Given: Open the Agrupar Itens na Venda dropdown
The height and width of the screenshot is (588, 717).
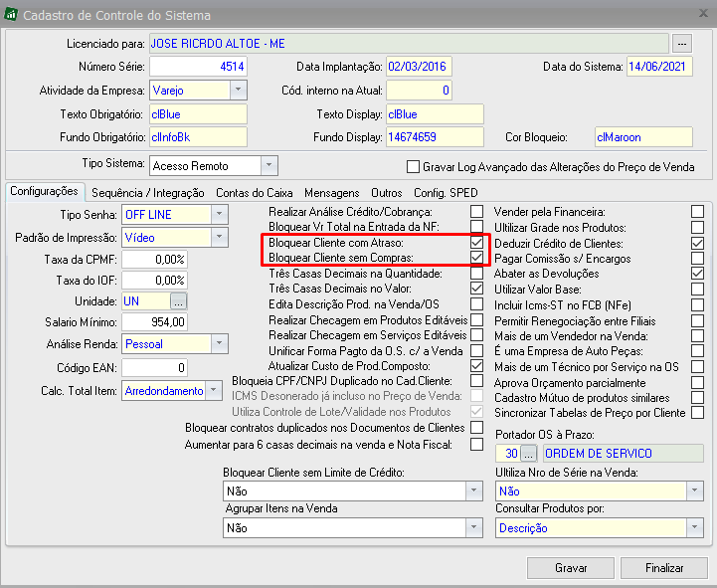Looking at the screenshot, I should click(x=473, y=527).
